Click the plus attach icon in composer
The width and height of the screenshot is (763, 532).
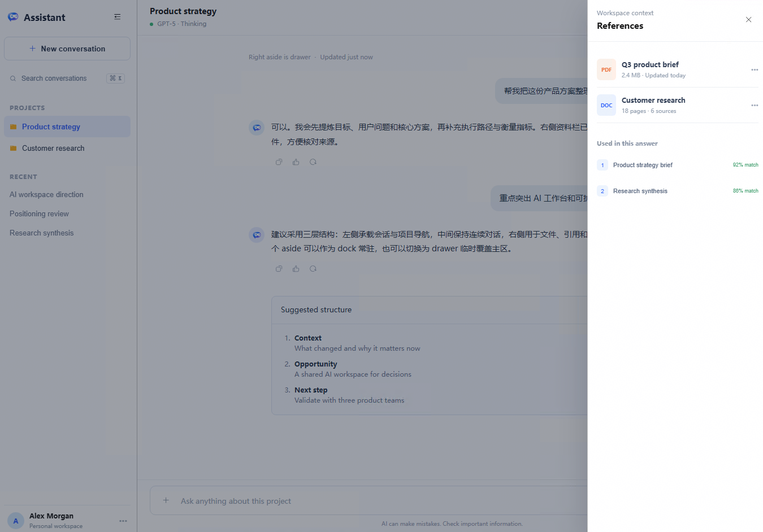coord(166,500)
